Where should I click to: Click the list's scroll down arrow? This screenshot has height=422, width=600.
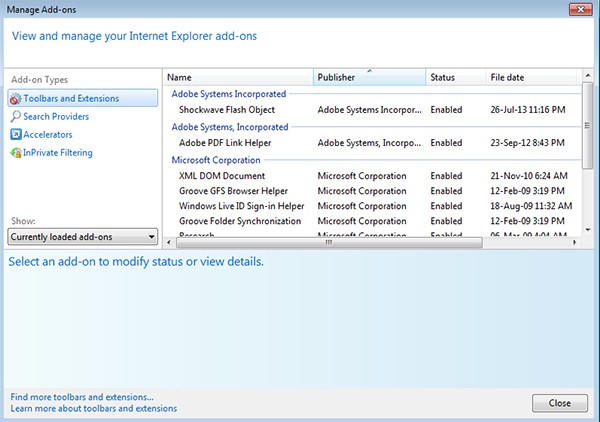point(587,230)
